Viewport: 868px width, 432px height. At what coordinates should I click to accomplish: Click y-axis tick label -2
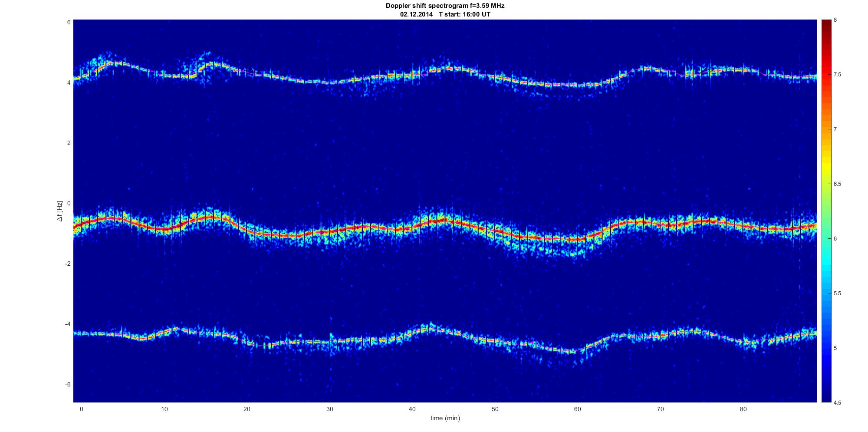point(67,264)
